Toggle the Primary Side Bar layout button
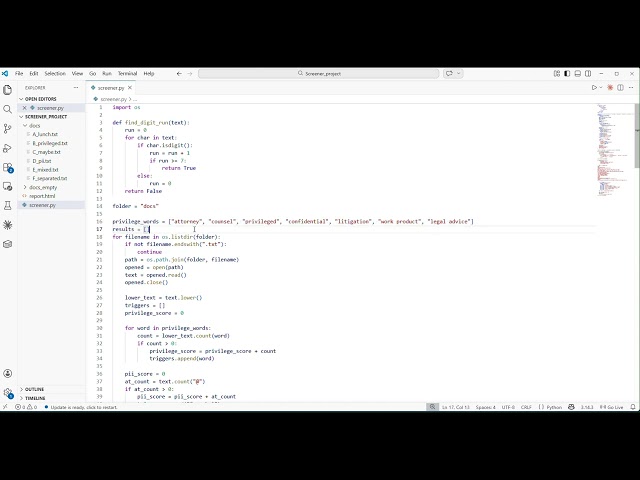The width and height of the screenshot is (640, 480). tap(567, 73)
